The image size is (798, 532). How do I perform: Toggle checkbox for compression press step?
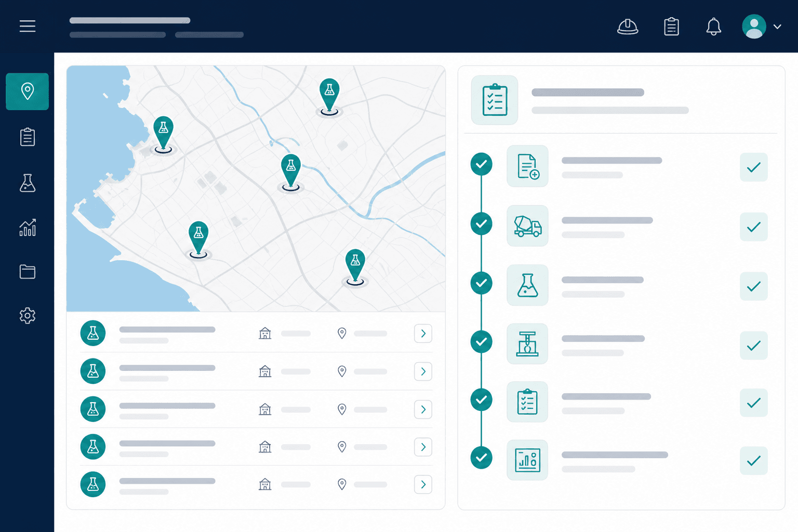pos(753,345)
